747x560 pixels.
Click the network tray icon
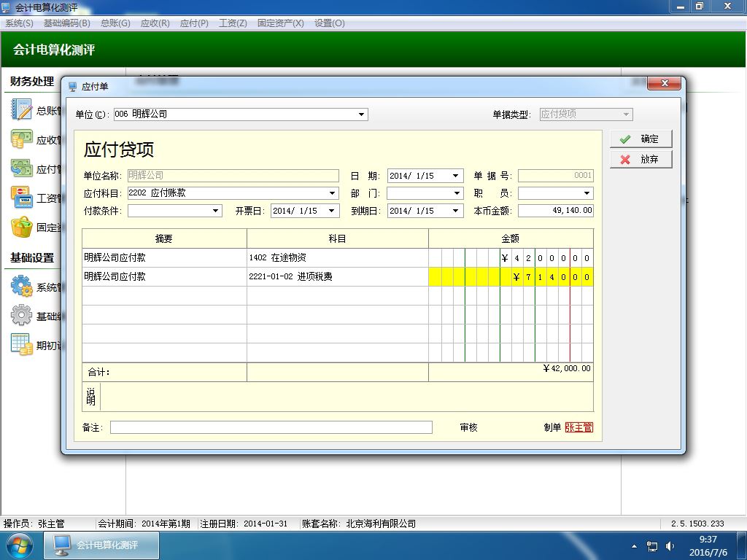tap(651, 545)
